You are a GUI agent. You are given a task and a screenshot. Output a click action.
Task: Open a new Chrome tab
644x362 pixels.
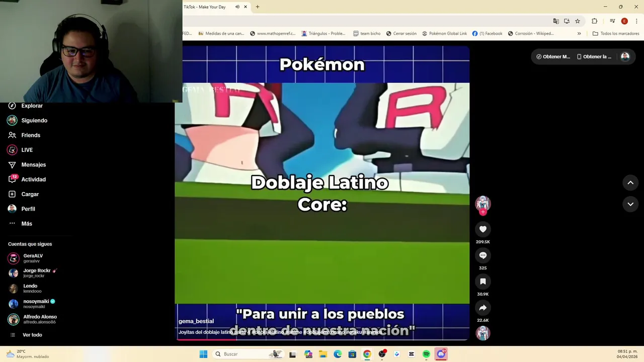(x=258, y=7)
